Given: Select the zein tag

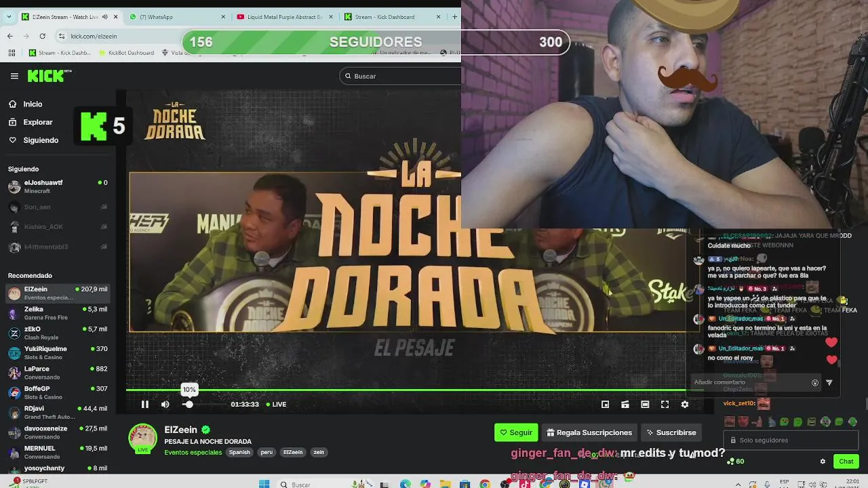Looking at the screenshot, I should (319, 452).
